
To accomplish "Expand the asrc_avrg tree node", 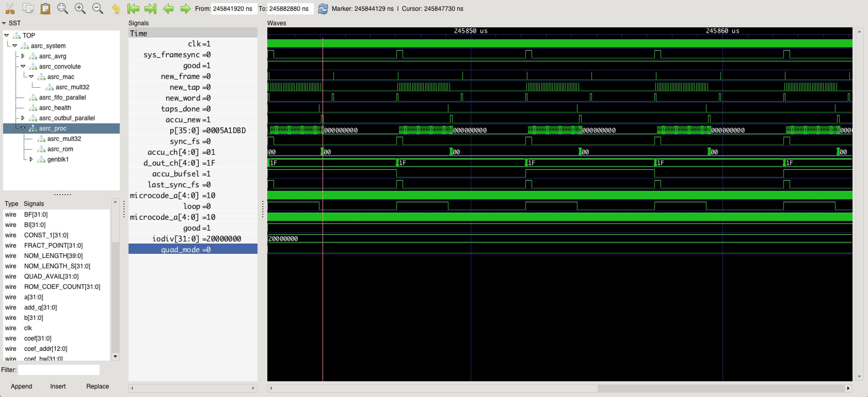I will click(23, 56).
